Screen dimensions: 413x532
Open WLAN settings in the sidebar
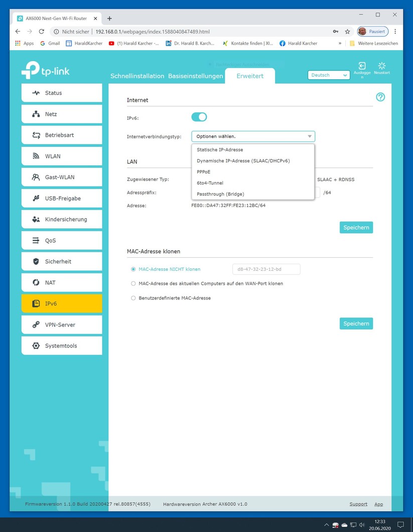62,156
